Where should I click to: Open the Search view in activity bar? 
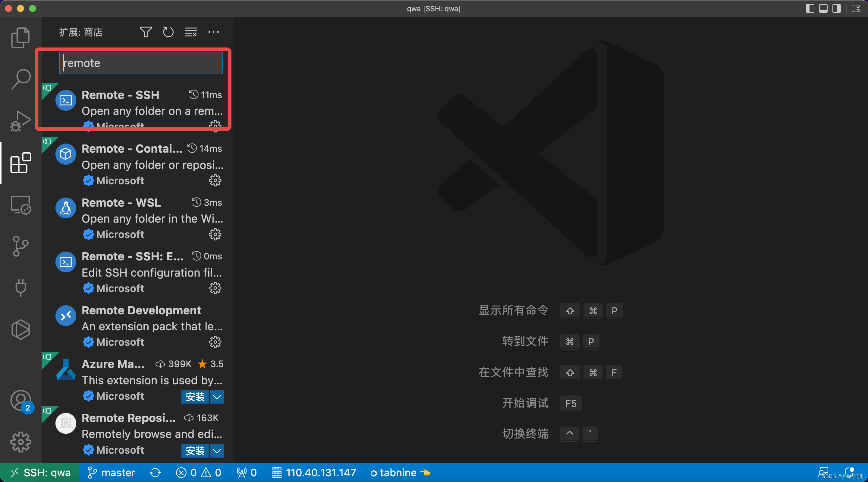click(20, 79)
